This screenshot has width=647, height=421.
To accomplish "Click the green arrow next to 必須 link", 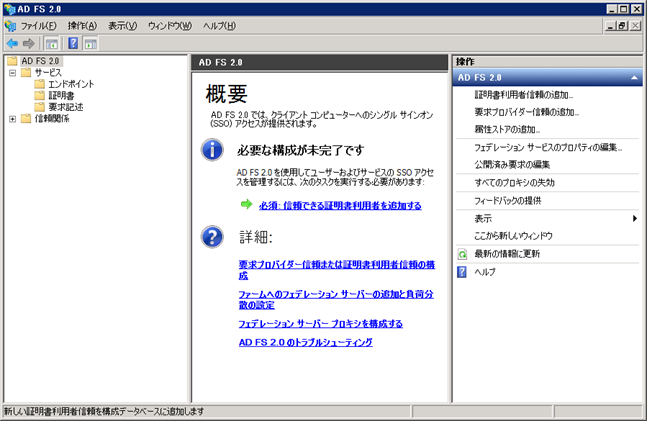I will click(x=246, y=204).
